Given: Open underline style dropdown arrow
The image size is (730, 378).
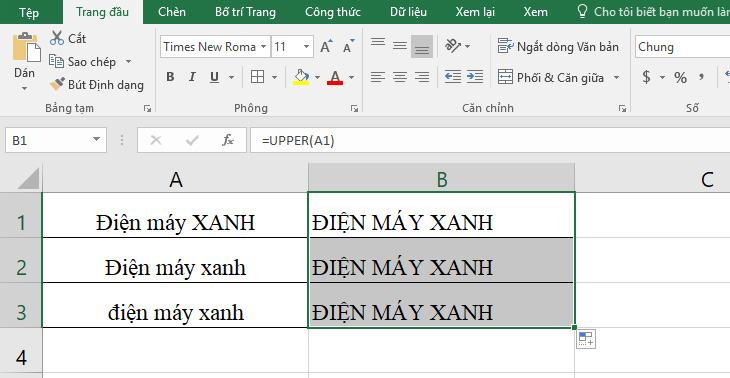Looking at the screenshot, I should (231, 77).
